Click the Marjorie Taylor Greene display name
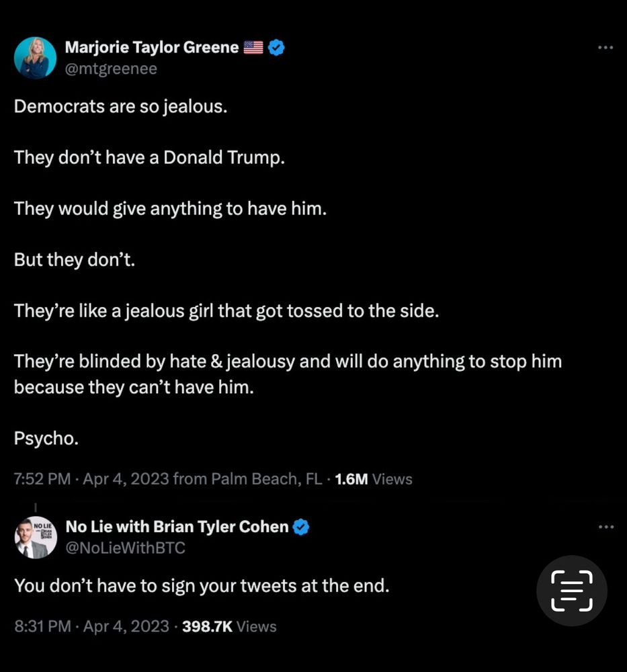The height and width of the screenshot is (672, 627). coord(152,48)
